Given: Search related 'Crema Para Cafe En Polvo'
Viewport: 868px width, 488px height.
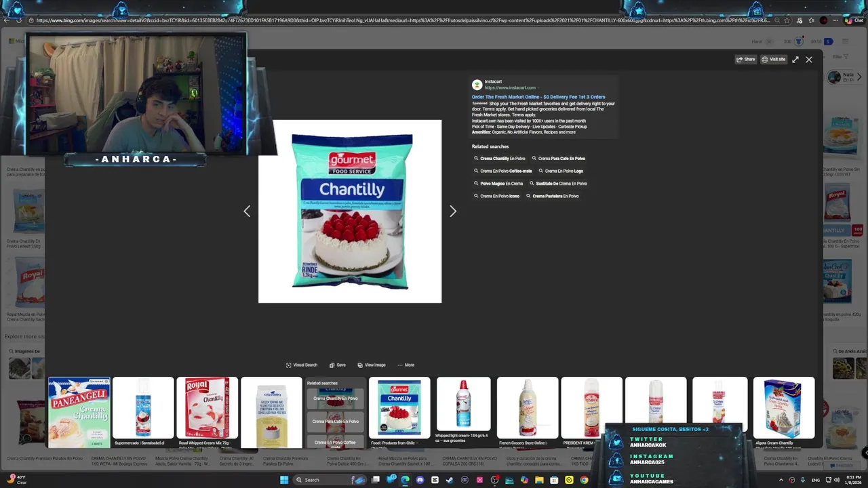Looking at the screenshot, I should (558, 159).
